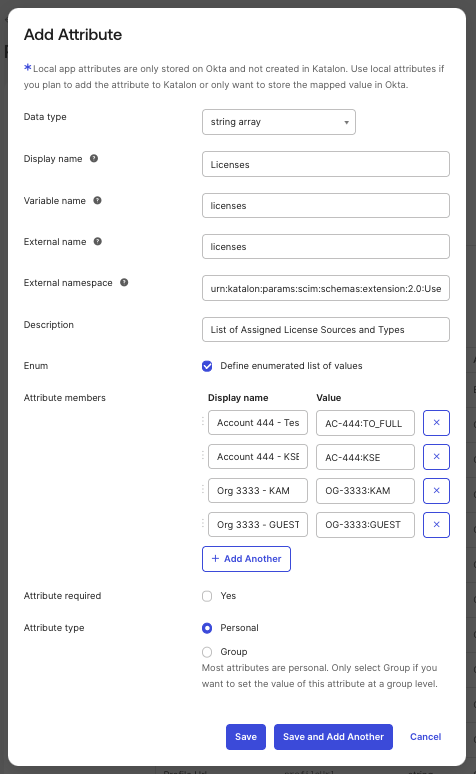Open the Data type dropdown
Viewport: 476px width, 774px height.
click(278, 122)
